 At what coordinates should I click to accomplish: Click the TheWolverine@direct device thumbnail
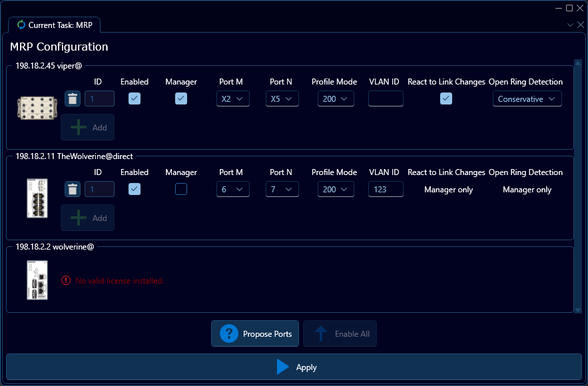[x=37, y=198]
